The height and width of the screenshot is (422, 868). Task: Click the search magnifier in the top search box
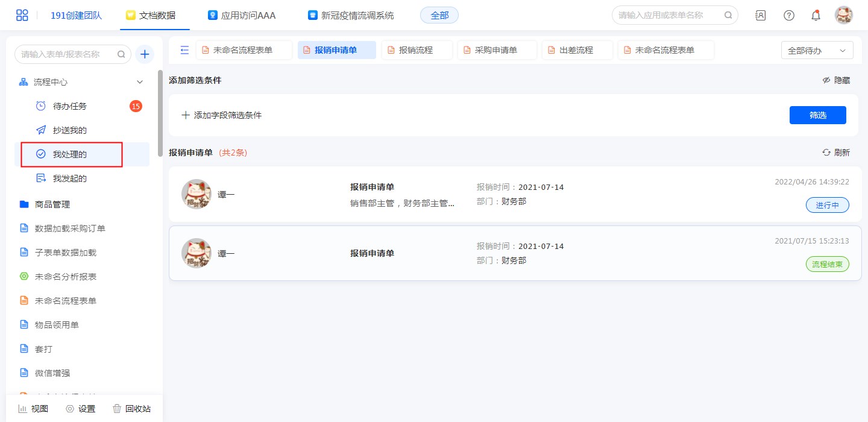point(728,15)
